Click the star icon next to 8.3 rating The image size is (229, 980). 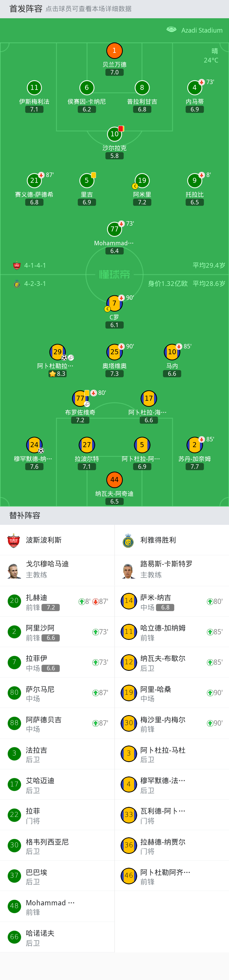[52, 374]
